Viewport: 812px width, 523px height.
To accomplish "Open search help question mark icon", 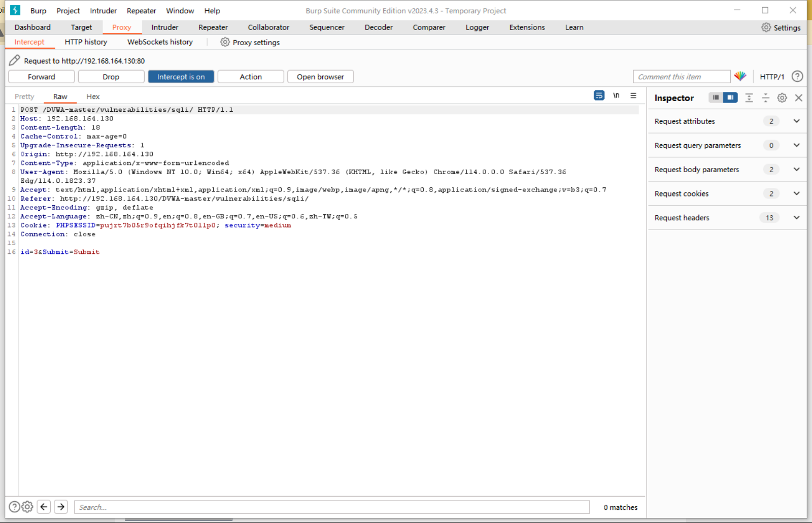I will click(15, 506).
